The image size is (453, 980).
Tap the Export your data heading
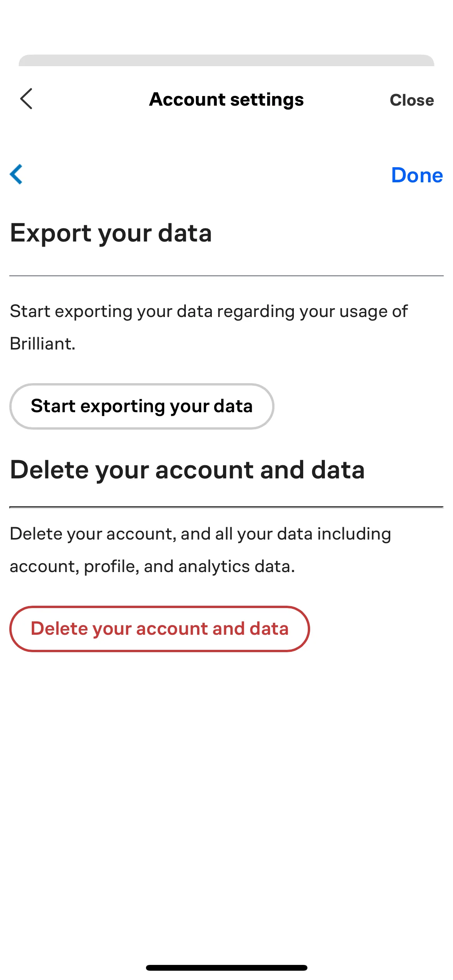point(111,233)
